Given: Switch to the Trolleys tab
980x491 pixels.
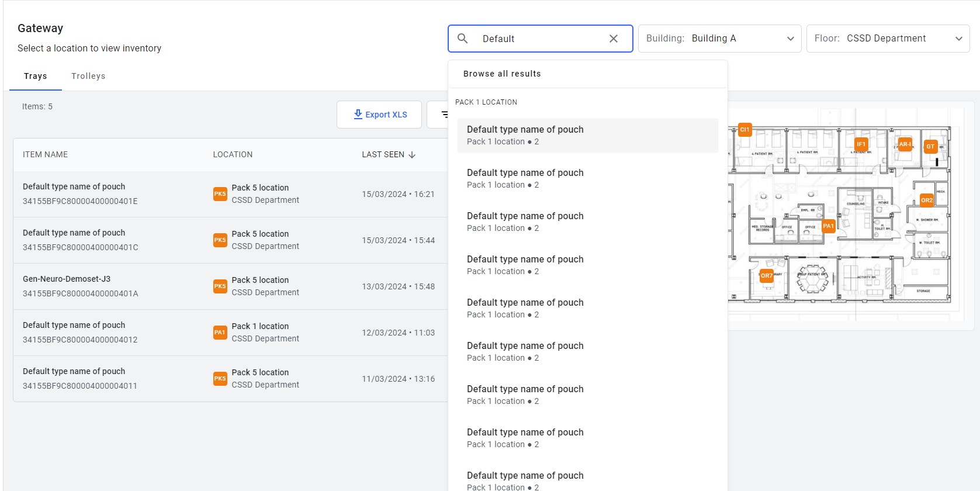Looking at the screenshot, I should pos(88,76).
